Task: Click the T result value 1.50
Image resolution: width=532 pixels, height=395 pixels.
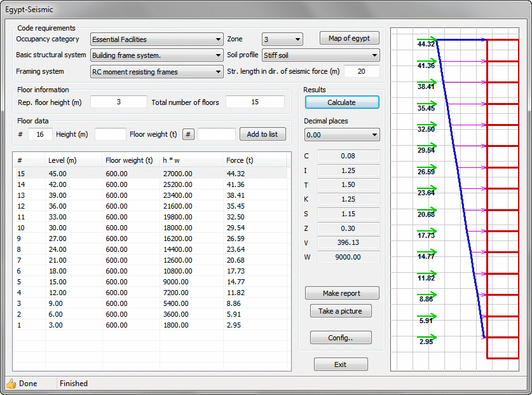Action: click(348, 184)
